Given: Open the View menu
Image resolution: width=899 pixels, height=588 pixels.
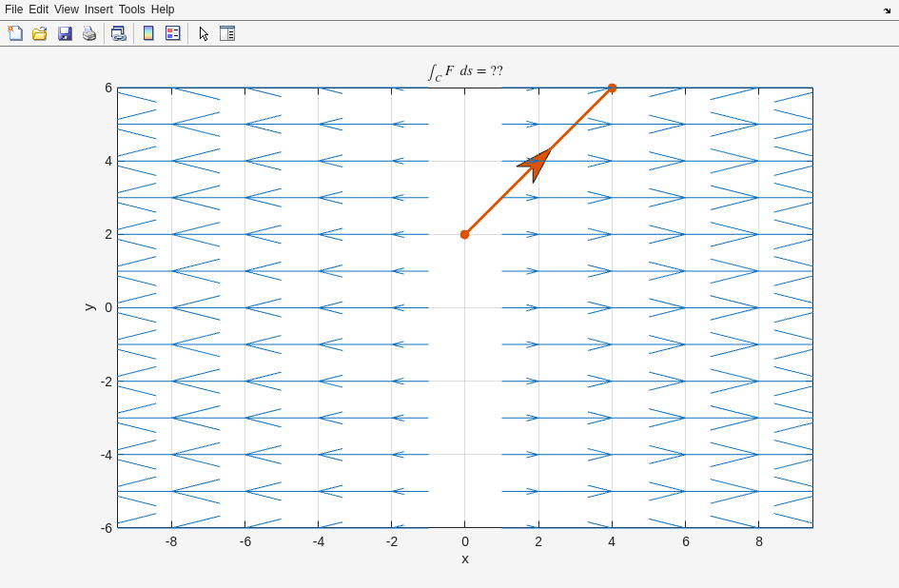Looking at the screenshot, I should [x=67, y=10].
